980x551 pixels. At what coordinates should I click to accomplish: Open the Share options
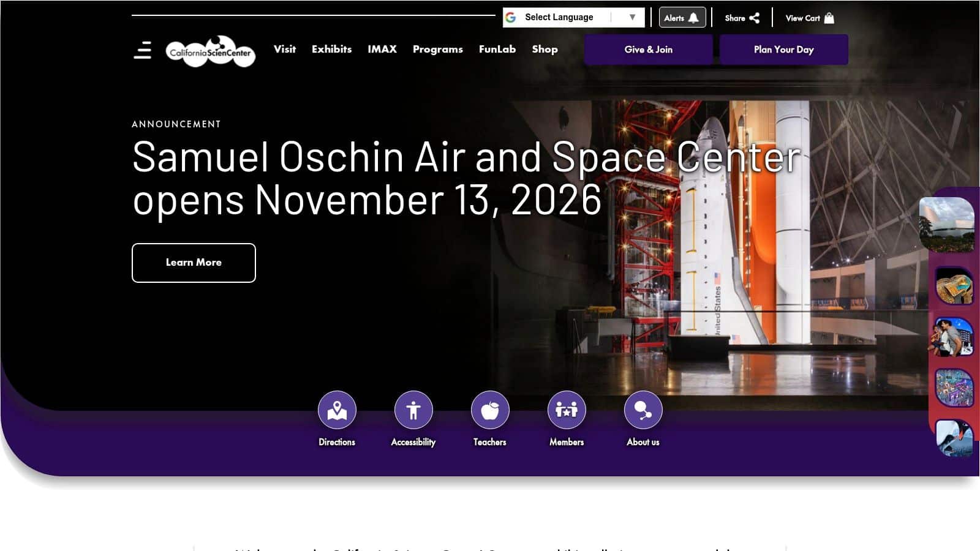pyautogui.click(x=742, y=18)
